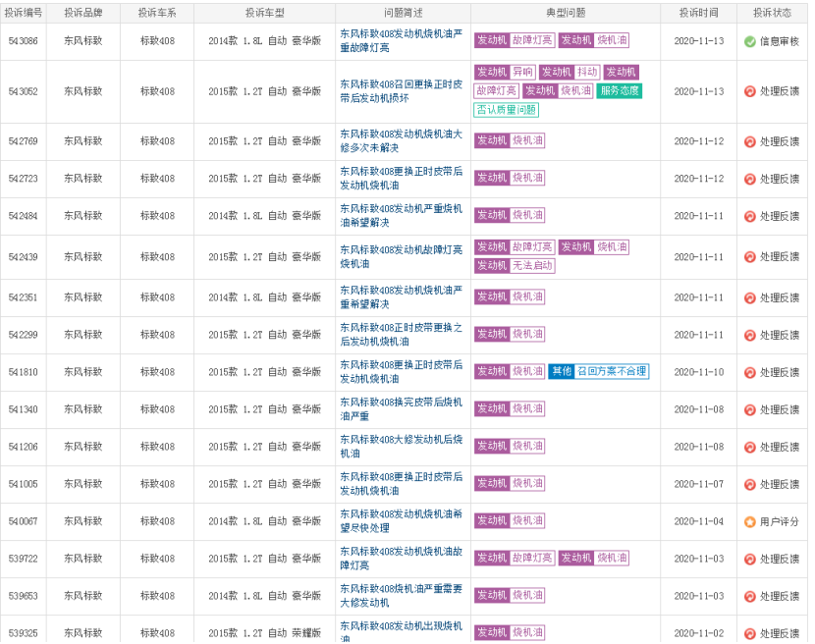This screenshot has height=644, width=815.
Task: Click red status icon in row 539325
Action: 749,633
